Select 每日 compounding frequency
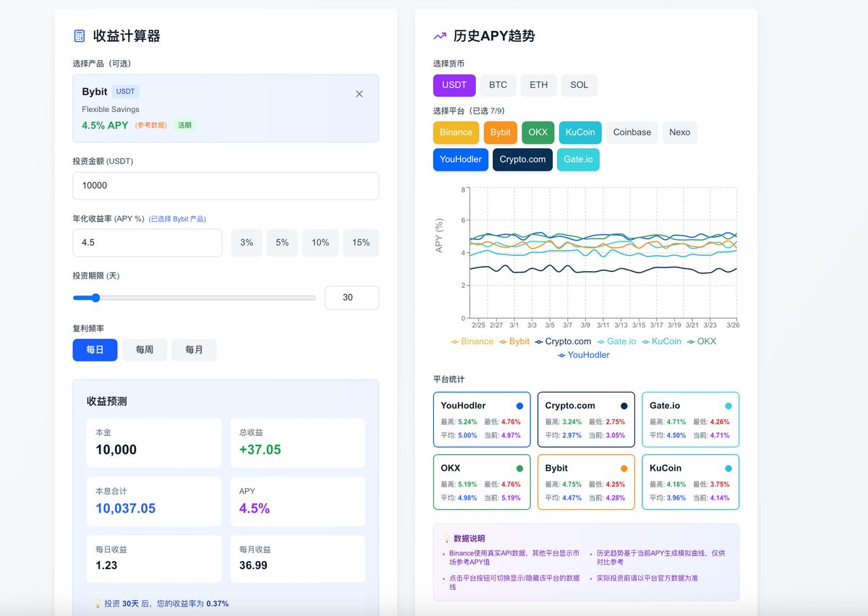Image resolution: width=868 pixels, height=616 pixels. tap(95, 350)
